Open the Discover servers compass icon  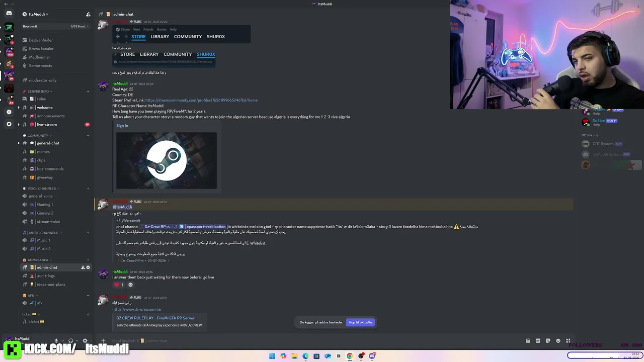coord(9,124)
